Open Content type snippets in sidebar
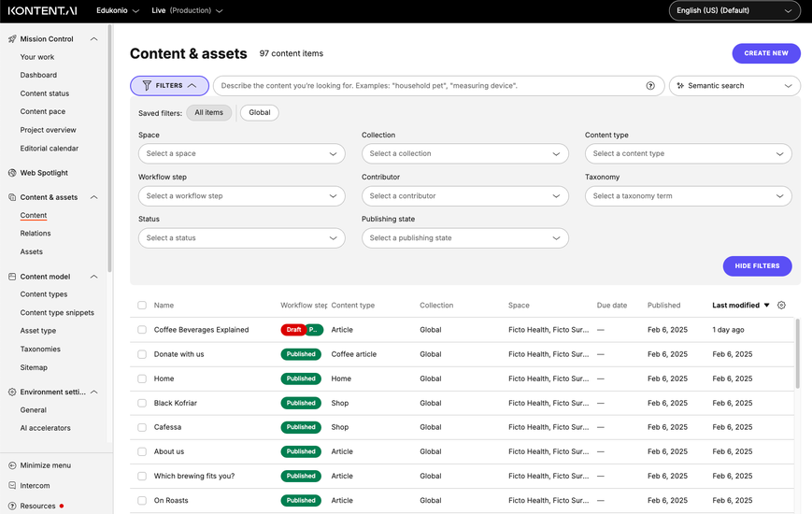 point(57,313)
